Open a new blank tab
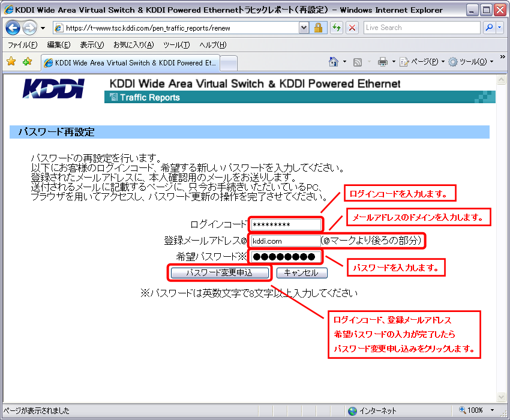The height and width of the screenshot is (420, 510). tap(229, 63)
